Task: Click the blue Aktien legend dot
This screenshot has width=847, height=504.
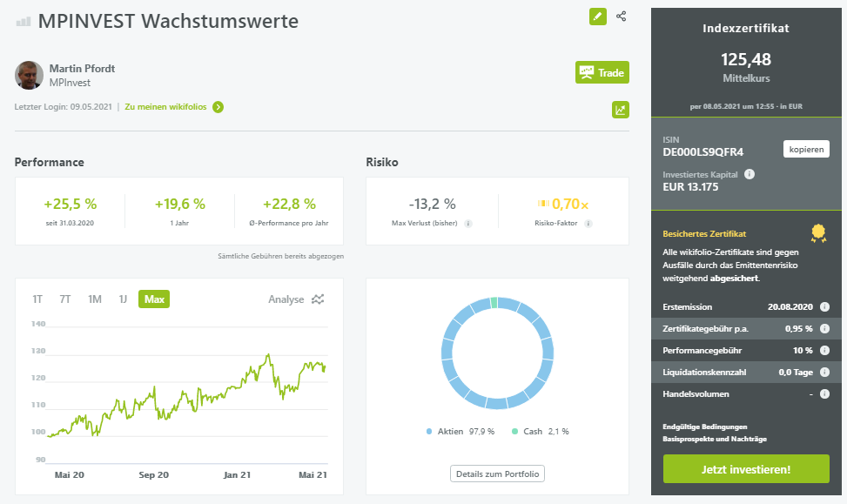Action: click(x=429, y=432)
